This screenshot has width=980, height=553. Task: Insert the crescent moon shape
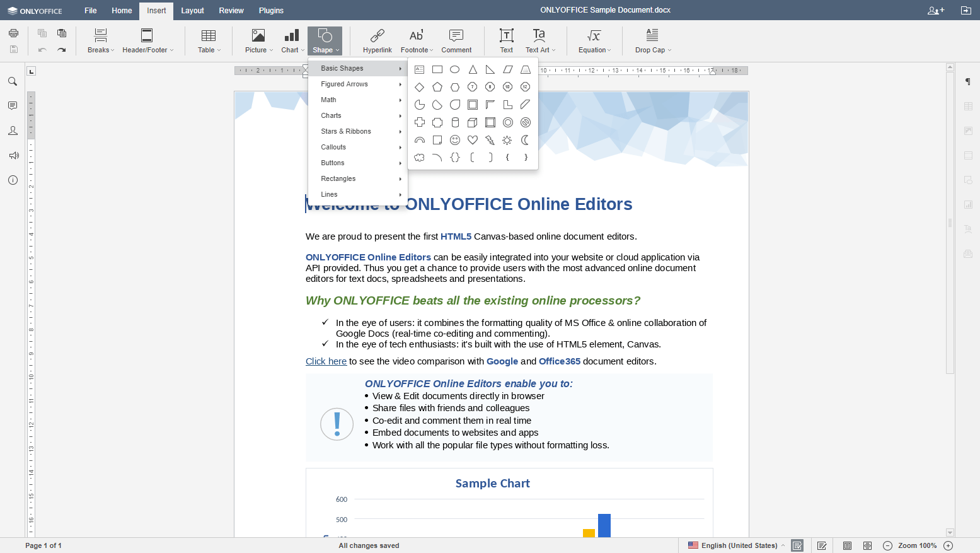pyautogui.click(x=526, y=140)
